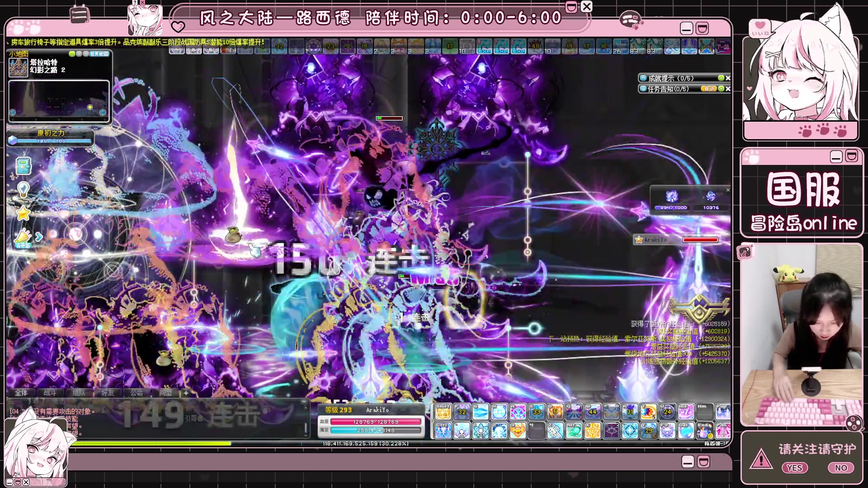Click the Ctrl-key skill slot icon
The image size is (868, 488).
(x=443, y=431)
